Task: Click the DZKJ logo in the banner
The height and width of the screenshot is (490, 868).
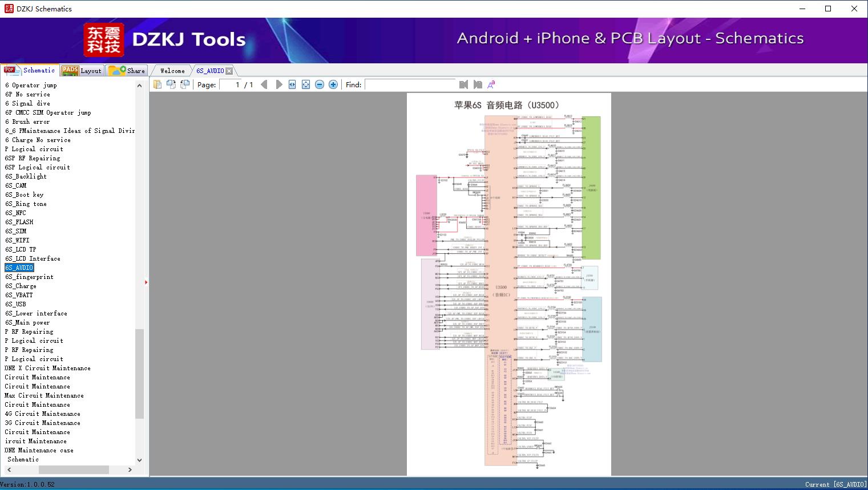Action: pyautogui.click(x=103, y=40)
